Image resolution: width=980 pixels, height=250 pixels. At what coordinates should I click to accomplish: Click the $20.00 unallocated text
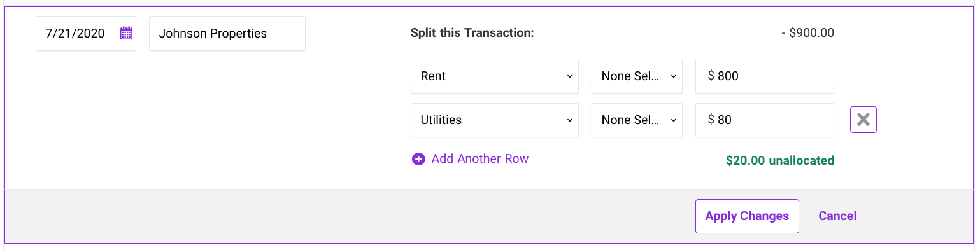tap(780, 161)
